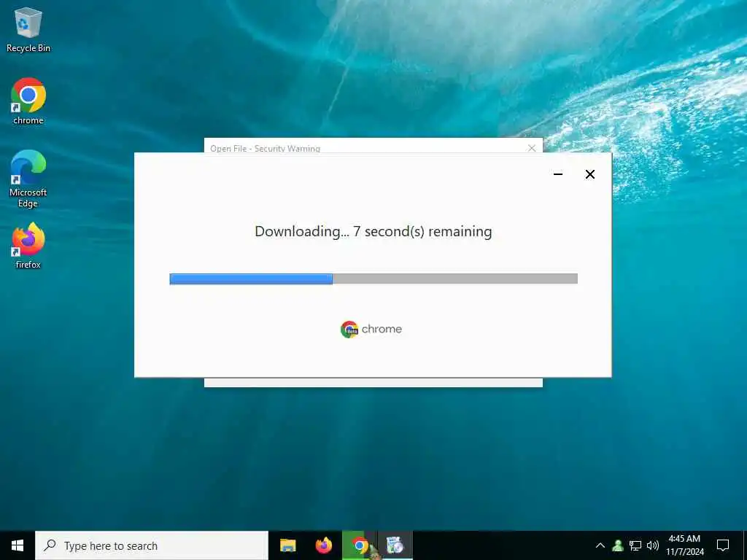Select the chrome desktop shortcut
The height and width of the screenshot is (560, 747).
click(x=28, y=101)
